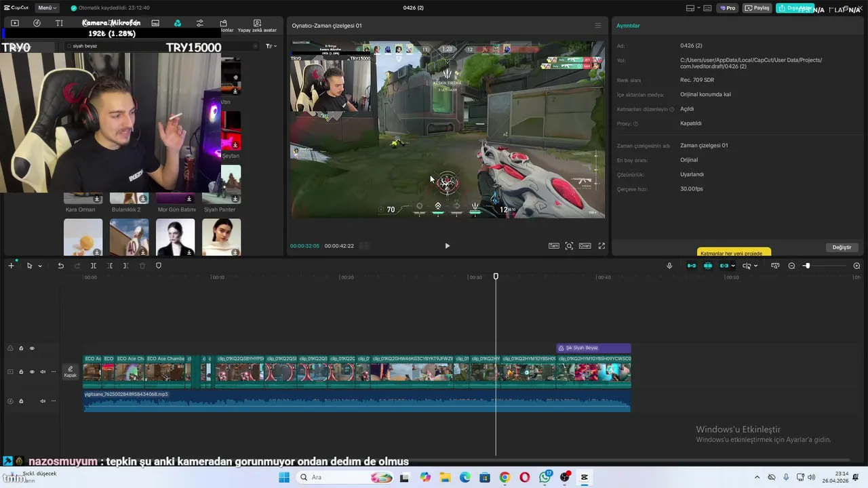Toggle auto snapping in the timeline
Screen dimensions: 868x488
708,266
